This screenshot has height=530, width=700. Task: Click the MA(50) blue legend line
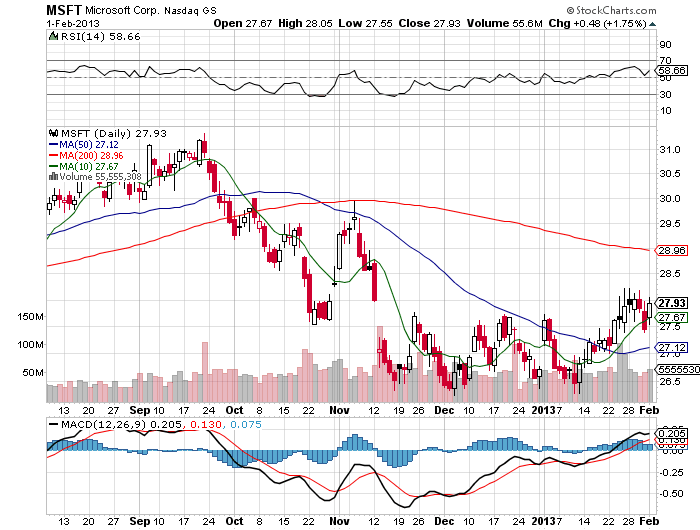pyautogui.click(x=53, y=145)
